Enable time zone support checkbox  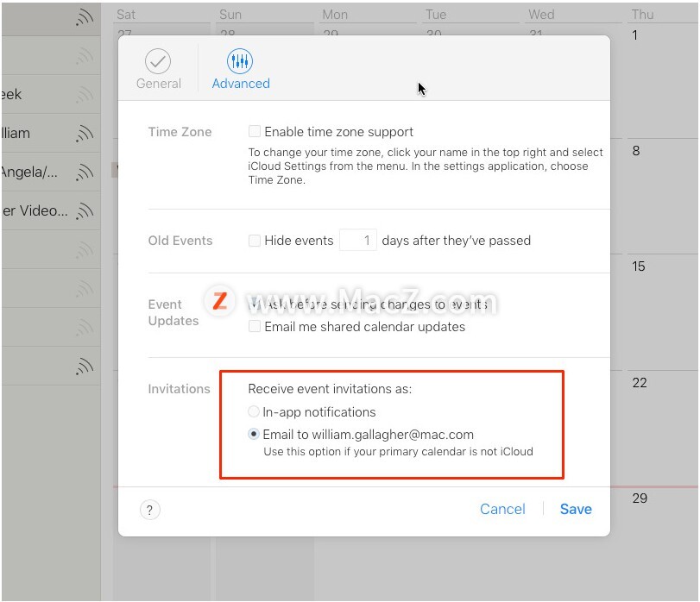pos(255,131)
